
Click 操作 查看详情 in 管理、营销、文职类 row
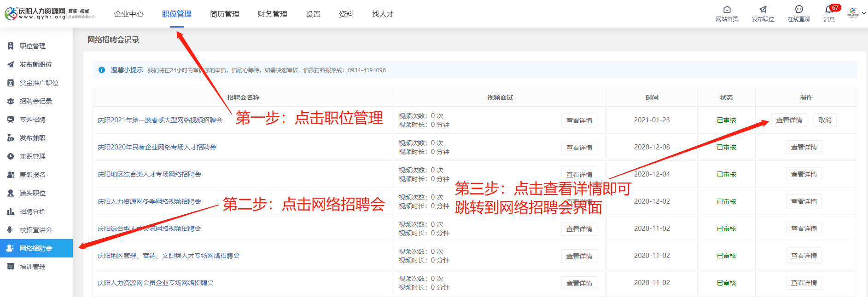(x=804, y=256)
